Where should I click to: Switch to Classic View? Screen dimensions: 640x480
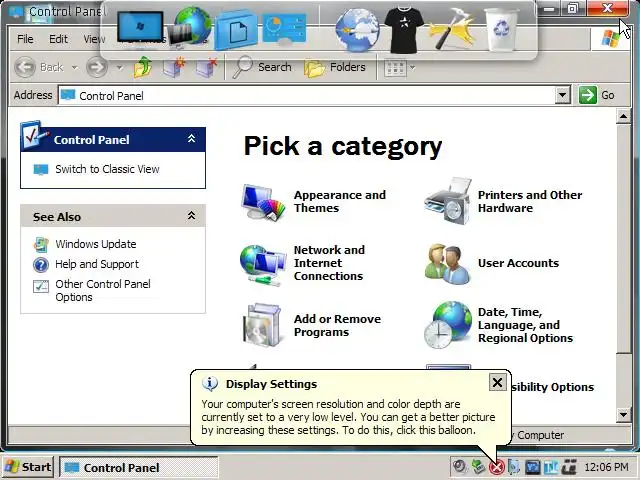[x=107, y=169]
